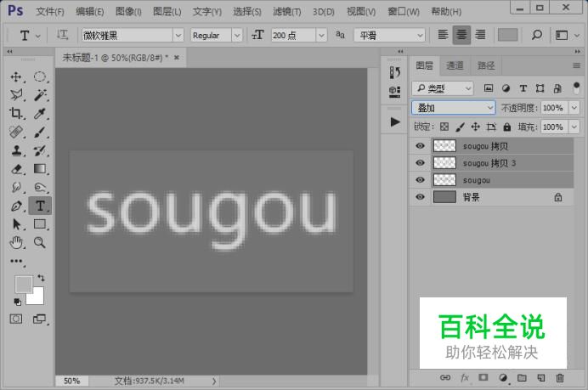Select the Path Selection tool
Image resolution: width=588 pixels, height=390 pixels.
[x=16, y=224]
